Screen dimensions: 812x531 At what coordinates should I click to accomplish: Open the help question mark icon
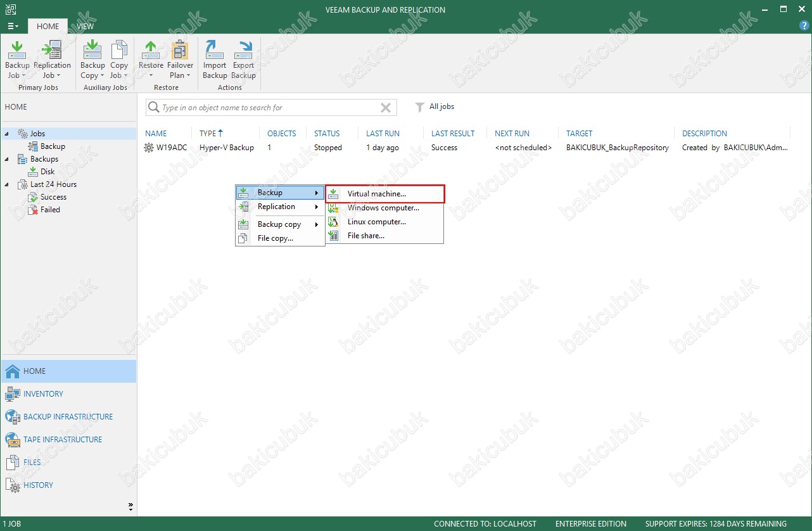[x=804, y=26]
